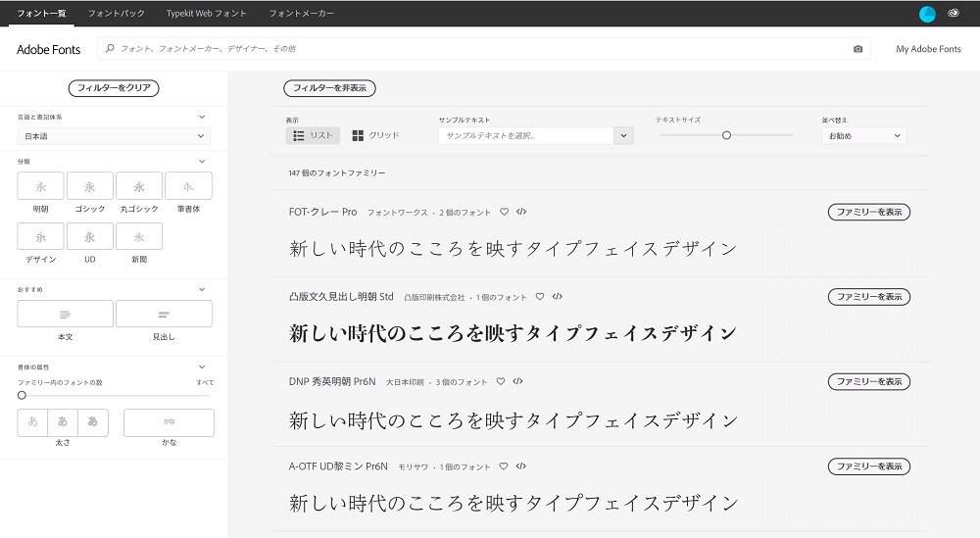Select the 明朝 classification tile
Viewport: 980px width, 538px height.
pyautogui.click(x=40, y=186)
